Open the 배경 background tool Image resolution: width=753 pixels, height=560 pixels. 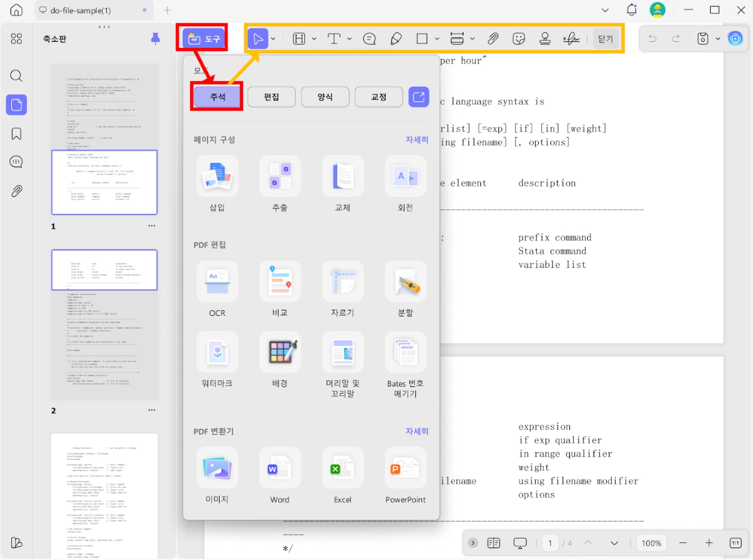[280, 360]
